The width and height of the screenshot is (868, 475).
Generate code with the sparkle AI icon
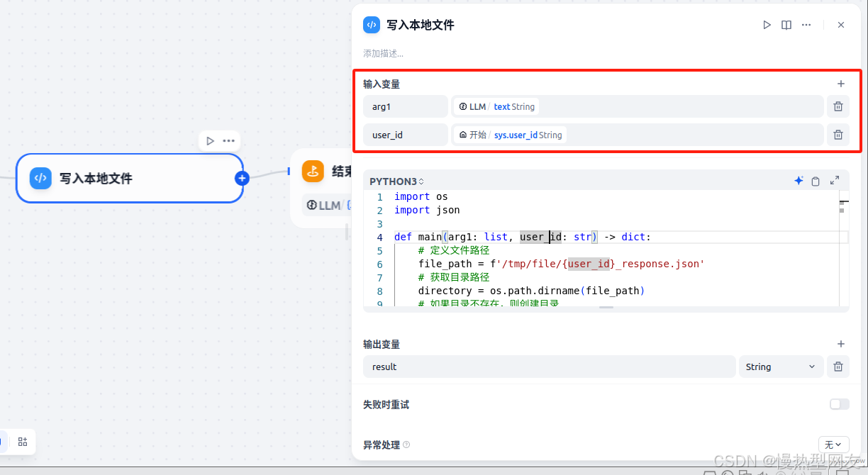click(799, 181)
